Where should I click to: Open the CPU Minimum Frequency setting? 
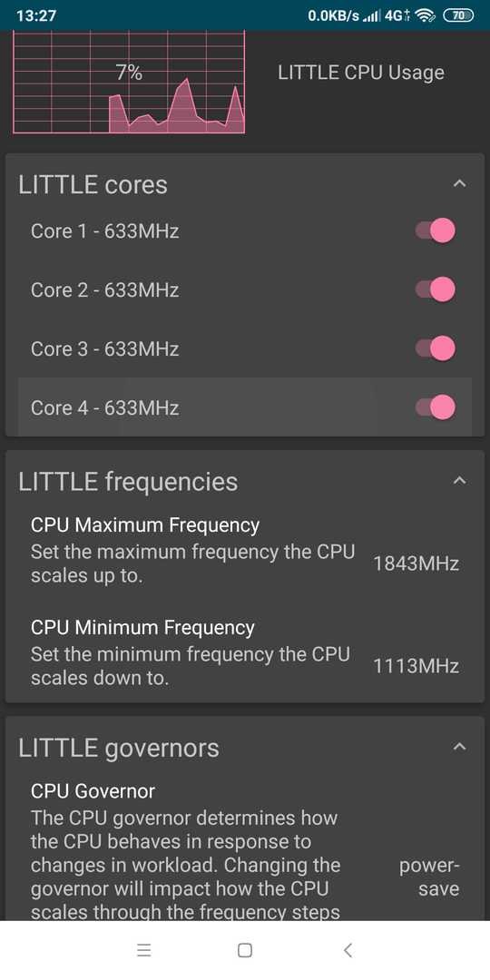point(245,652)
